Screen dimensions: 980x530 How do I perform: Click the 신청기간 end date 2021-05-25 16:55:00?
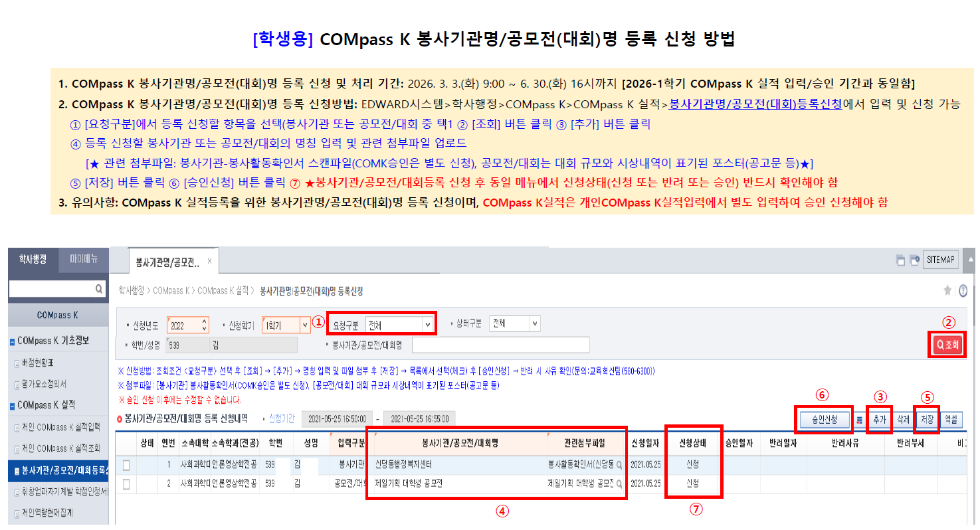click(420, 419)
